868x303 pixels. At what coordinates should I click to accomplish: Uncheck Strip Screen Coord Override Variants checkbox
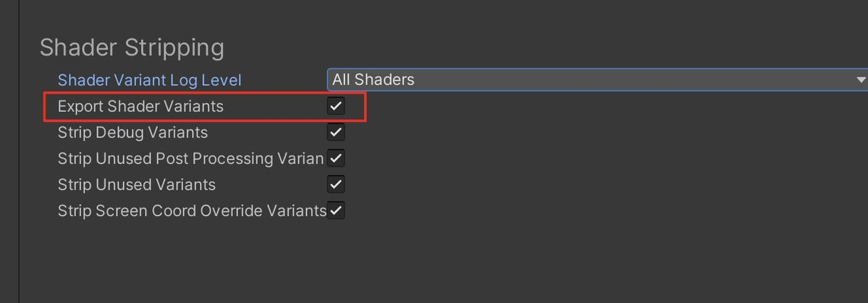tap(336, 210)
